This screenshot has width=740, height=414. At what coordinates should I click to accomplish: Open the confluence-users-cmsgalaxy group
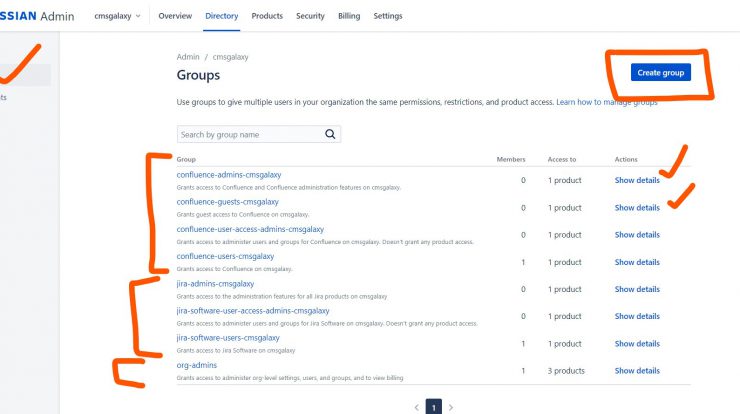point(225,256)
